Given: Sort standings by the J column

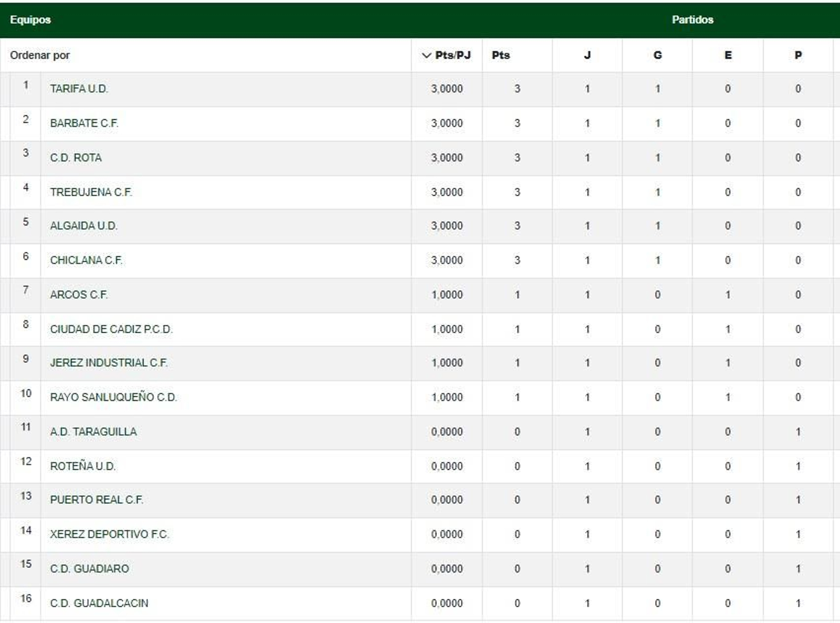Looking at the screenshot, I should point(586,54).
